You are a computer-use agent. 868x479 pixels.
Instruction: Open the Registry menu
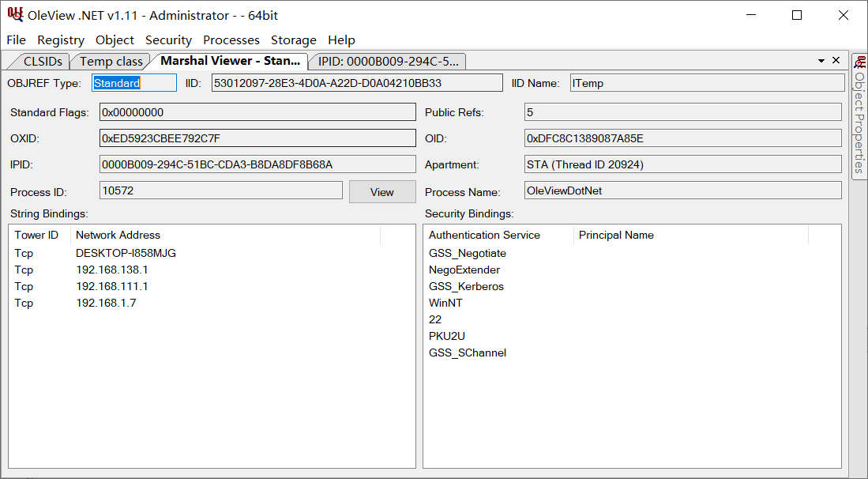click(x=61, y=40)
